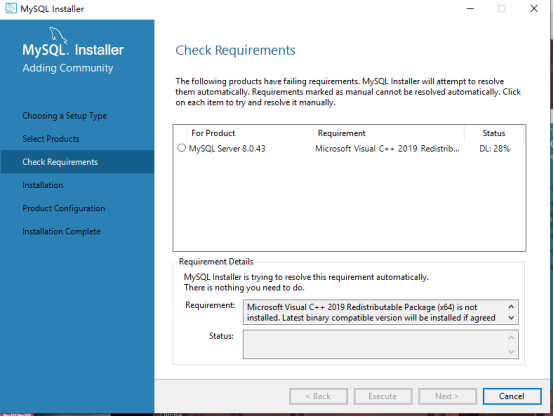Click the 'Requirement Details' group label
Screen dimensions: 554x417
(x=216, y=262)
